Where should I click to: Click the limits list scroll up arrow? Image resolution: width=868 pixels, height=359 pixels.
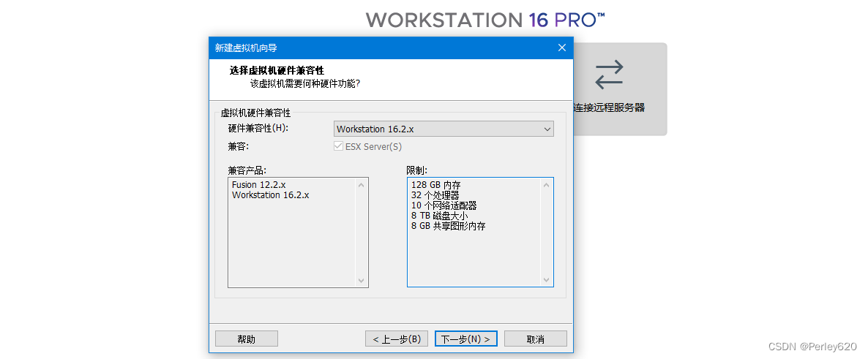pos(547,185)
